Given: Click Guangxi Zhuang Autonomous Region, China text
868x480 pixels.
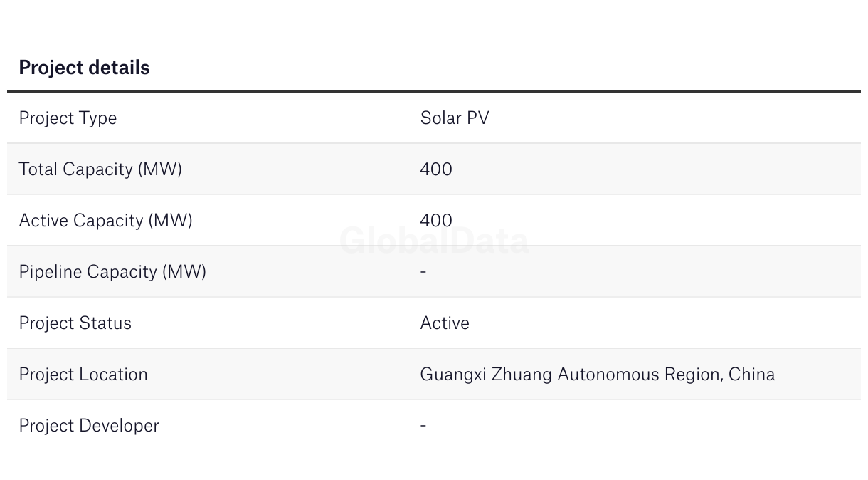Looking at the screenshot, I should (598, 375).
